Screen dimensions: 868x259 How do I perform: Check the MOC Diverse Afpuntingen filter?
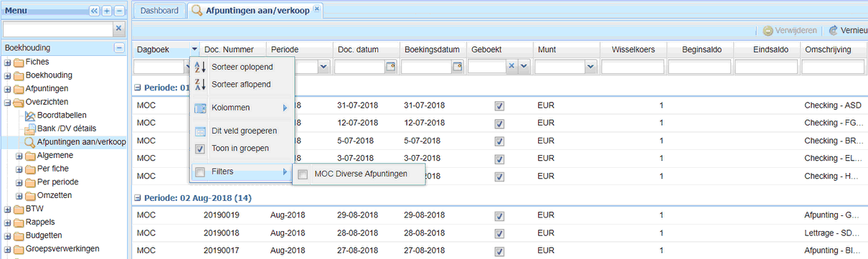[303, 174]
